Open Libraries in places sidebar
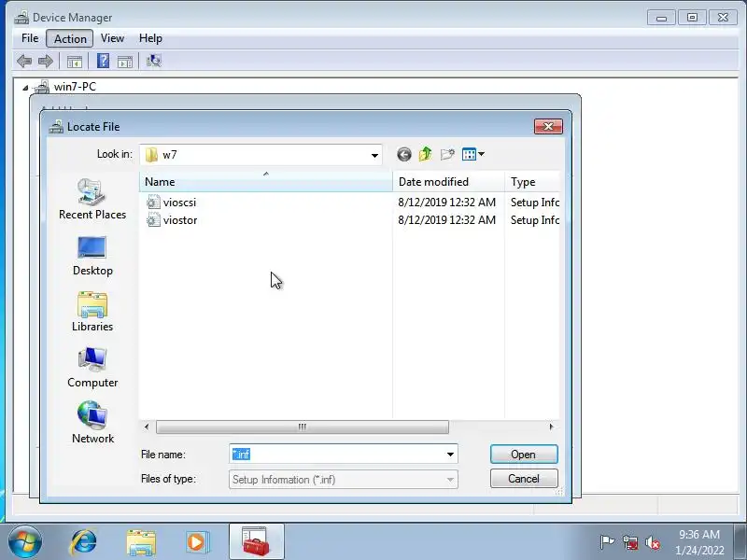 click(x=92, y=312)
